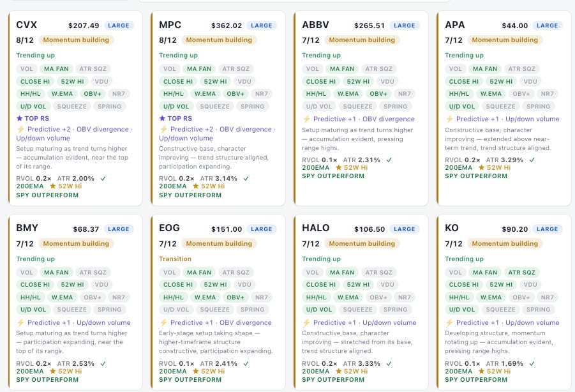Click the green checkmark next to KO ATR
Viewport: 575px width, 392px height.
click(x=532, y=364)
